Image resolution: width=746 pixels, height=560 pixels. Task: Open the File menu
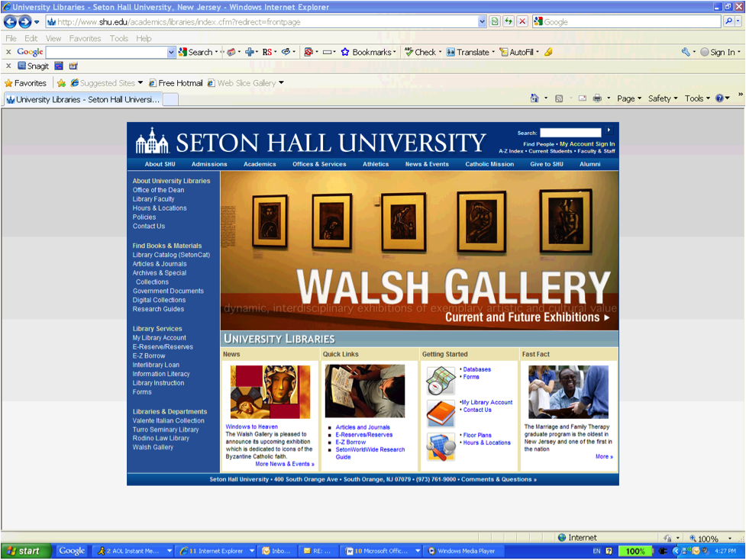click(x=11, y=38)
